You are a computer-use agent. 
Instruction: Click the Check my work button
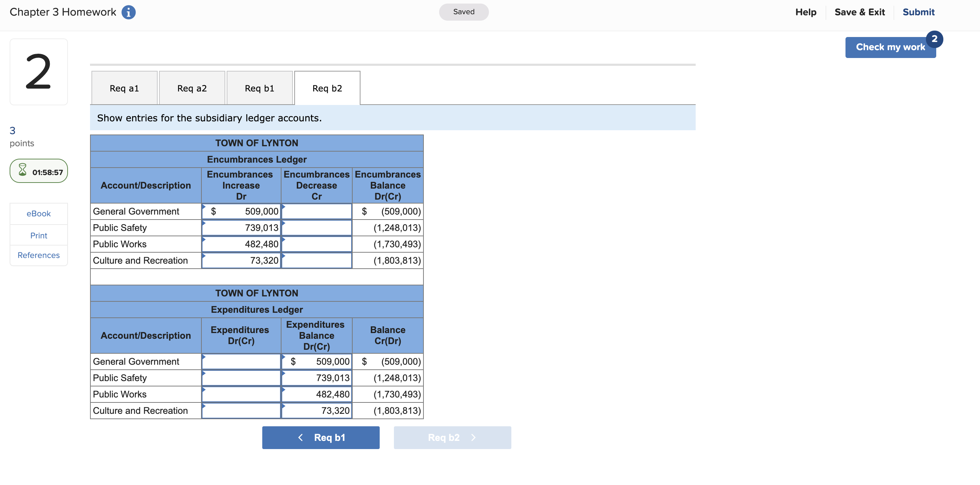click(890, 47)
